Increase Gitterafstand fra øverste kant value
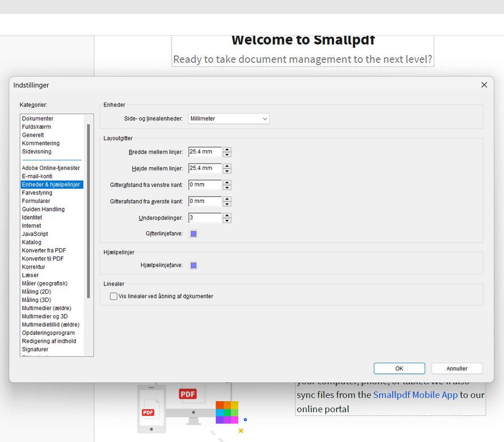Image resolution: width=504 pixels, height=442 pixels. coord(227,199)
